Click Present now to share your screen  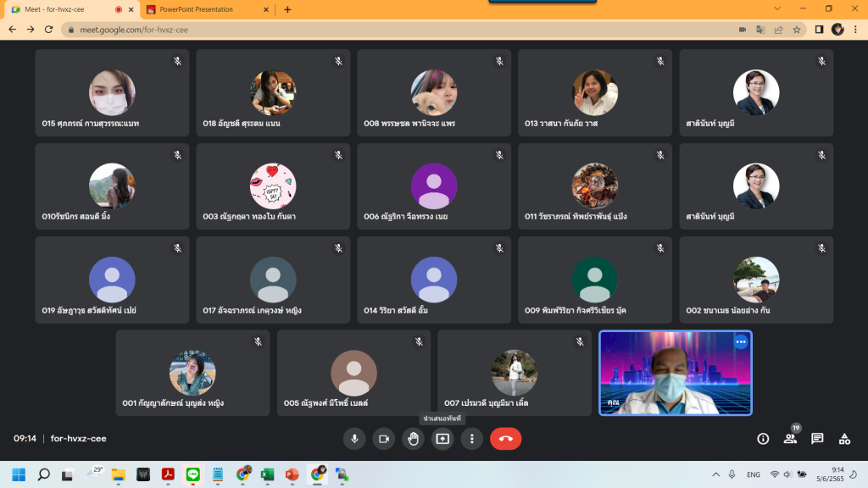pos(442,439)
